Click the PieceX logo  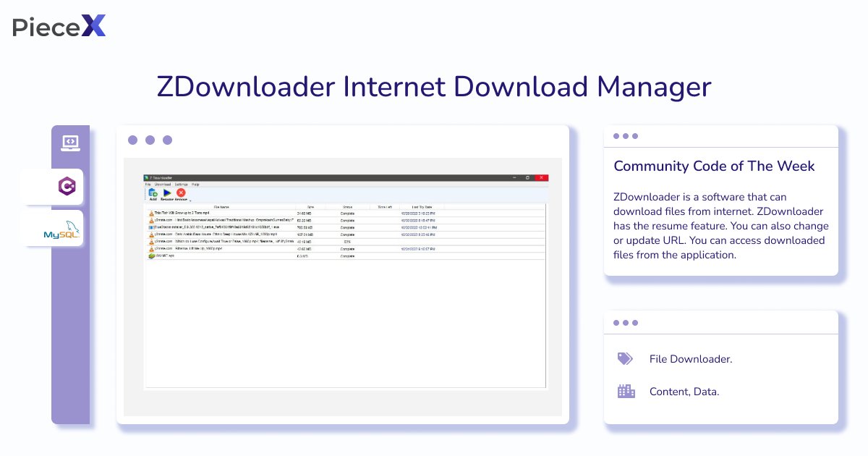pos(59,26)
